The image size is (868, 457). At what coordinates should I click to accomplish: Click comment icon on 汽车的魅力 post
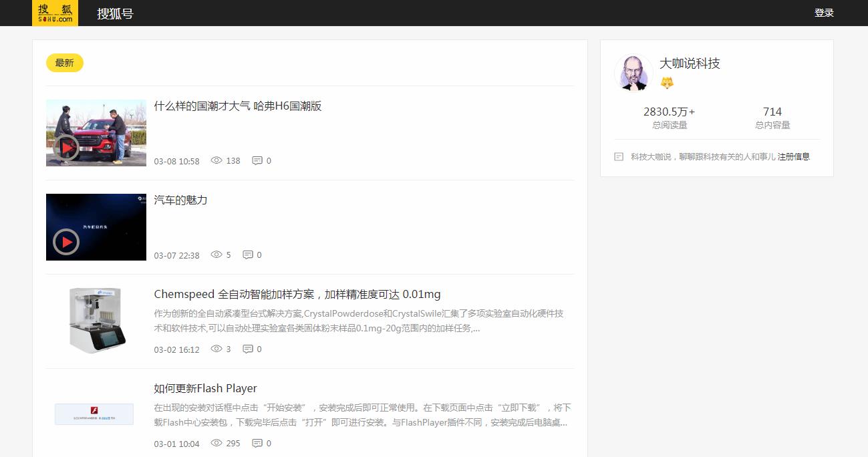[248, 255]
